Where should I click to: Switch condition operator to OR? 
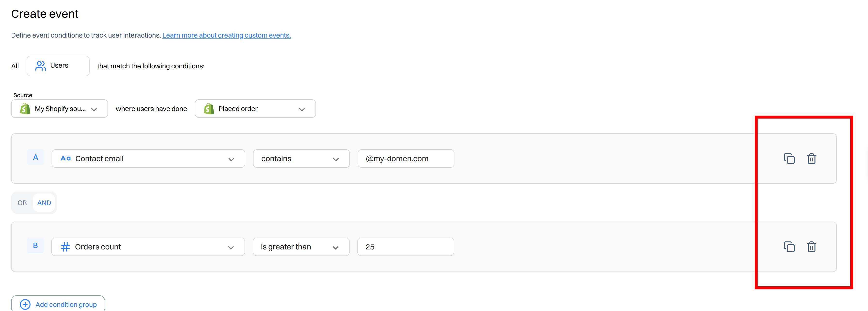pos(22,203)
